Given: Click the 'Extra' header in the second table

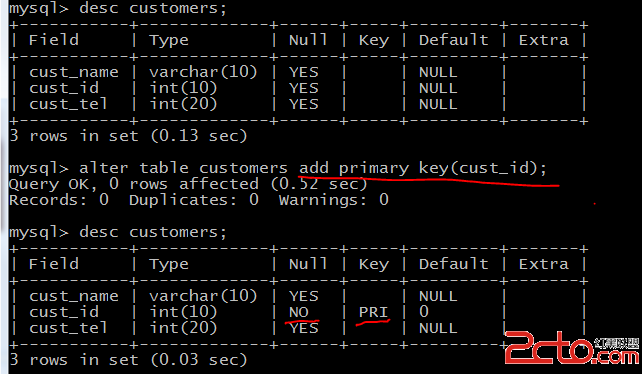Looking at the screenshot, I should (544, 264).
